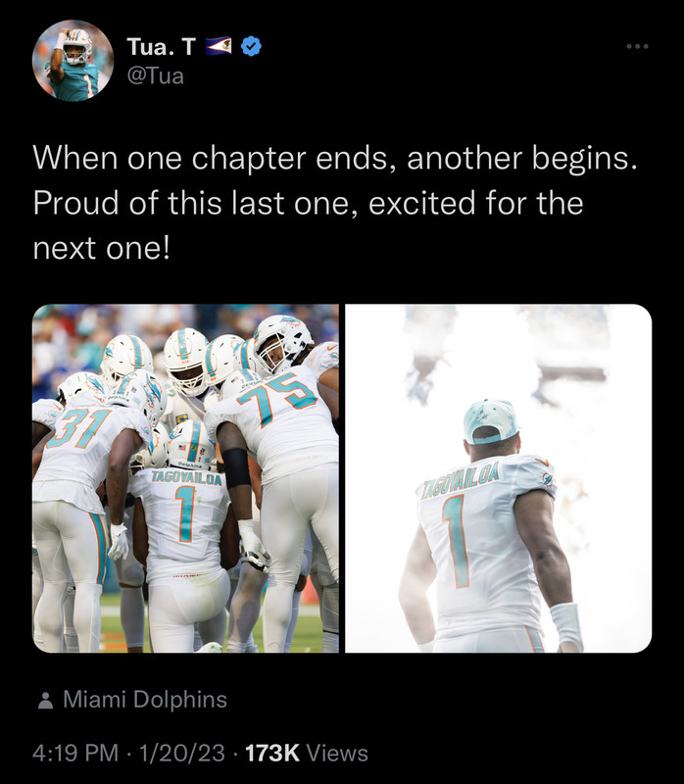Viewport: 684px width, 784px height.
Task: Click the Tagovailoa name on huddle jersey
Action: tap(186, 478)
